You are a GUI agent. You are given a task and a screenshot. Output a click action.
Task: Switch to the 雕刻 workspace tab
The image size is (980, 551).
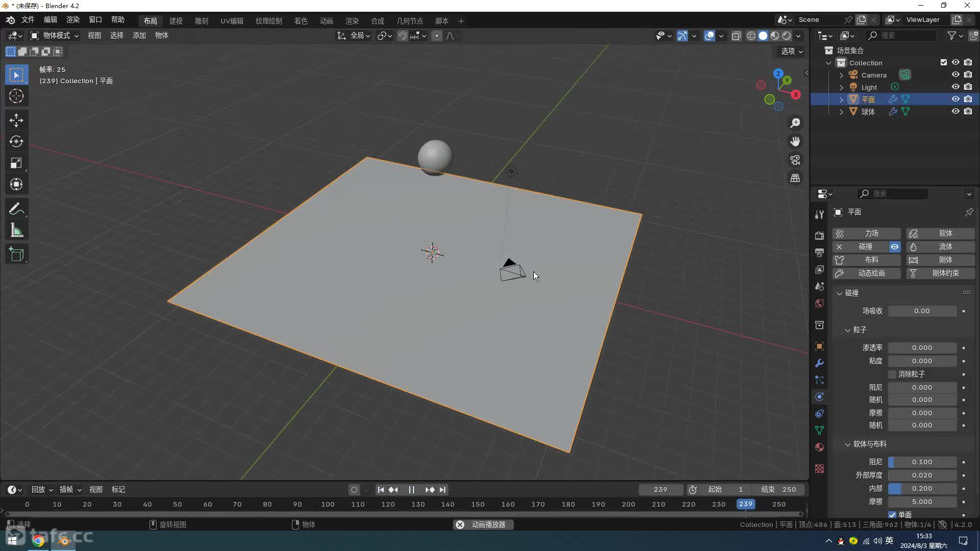tap(202, 21)
